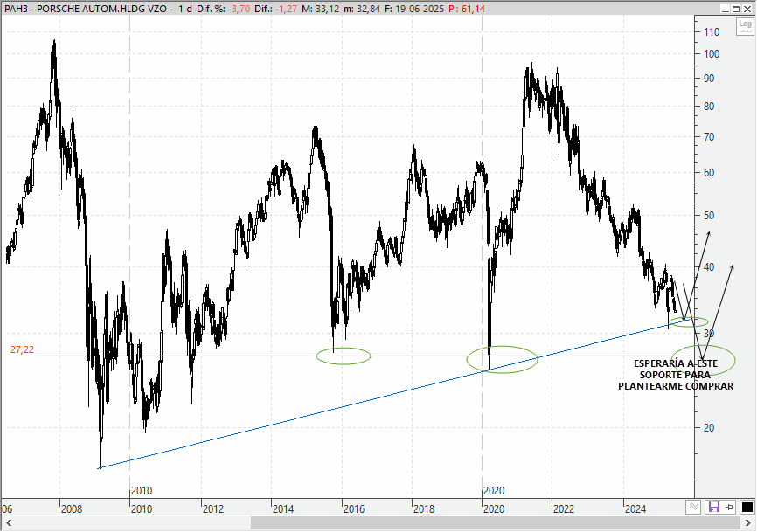Viewport: 757px width, 532px height.
Task: Click the left scroll arrow of horizontal scrollbar
Action: point(8,523)
